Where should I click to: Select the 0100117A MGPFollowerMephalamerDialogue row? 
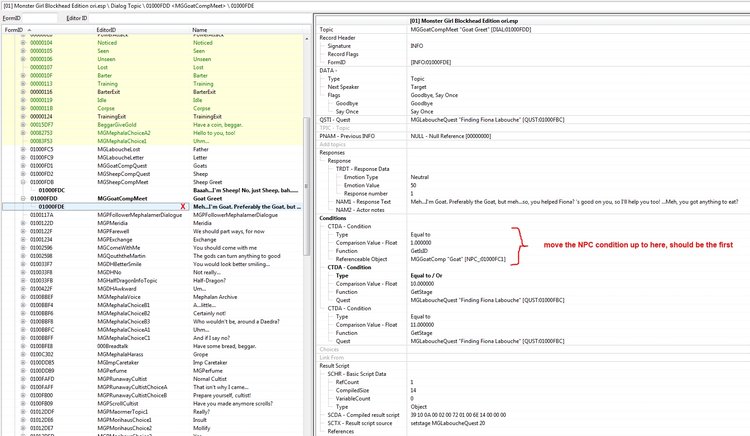point(152,215)
